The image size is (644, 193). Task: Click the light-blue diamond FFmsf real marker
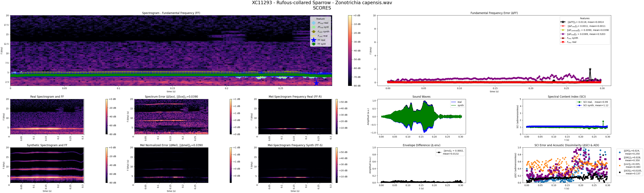(x=313, y=23)
